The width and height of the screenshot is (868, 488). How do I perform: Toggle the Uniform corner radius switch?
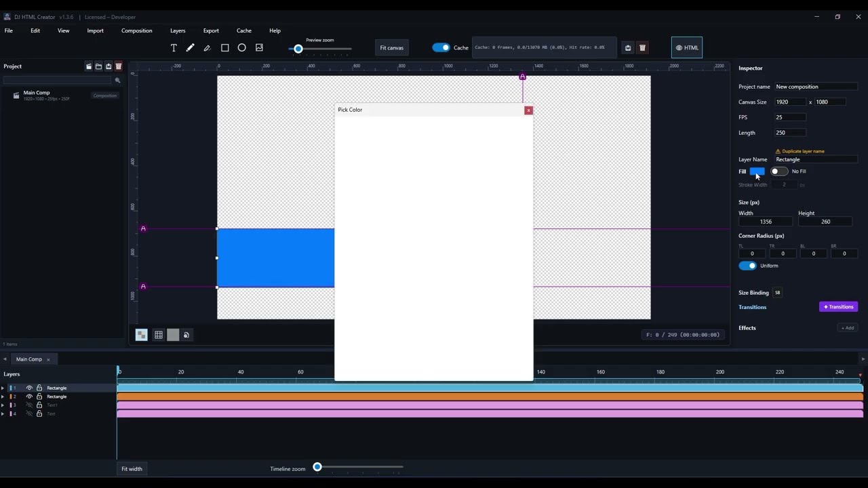(x=747, y=266)
